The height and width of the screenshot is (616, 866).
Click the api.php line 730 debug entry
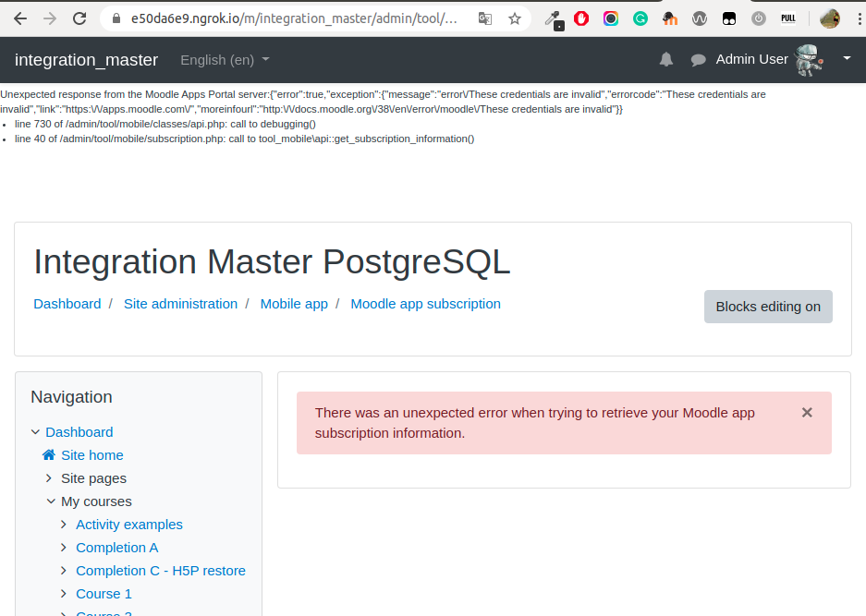[x=165, y=124]
